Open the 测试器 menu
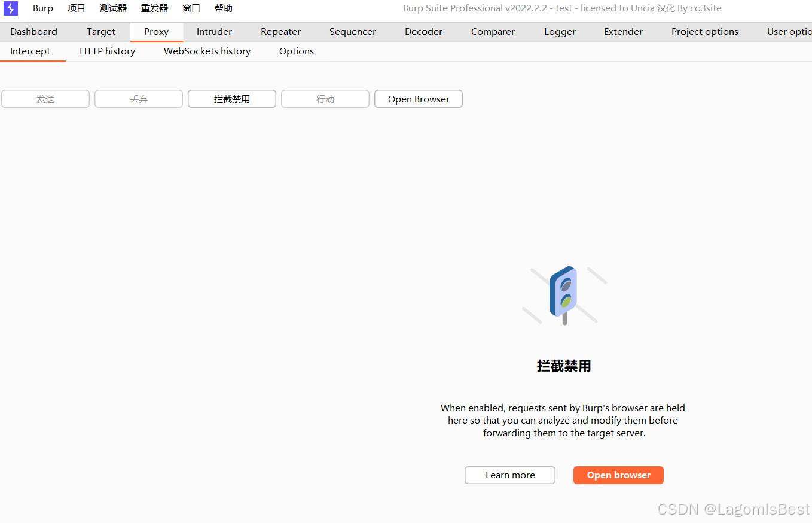The height and width of the screenshot is (523, 812). click(x=113, y=8)
